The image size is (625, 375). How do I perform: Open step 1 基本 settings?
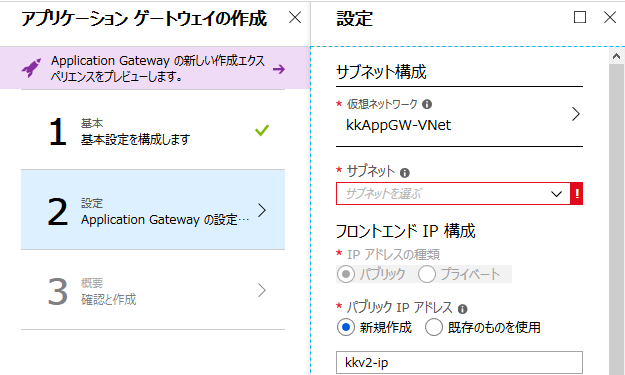153,131
